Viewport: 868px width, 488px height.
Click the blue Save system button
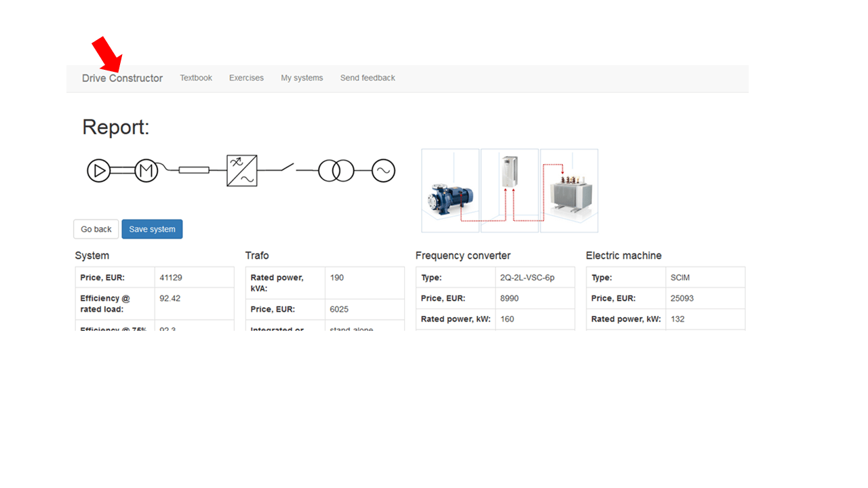[x=152, y=229]
